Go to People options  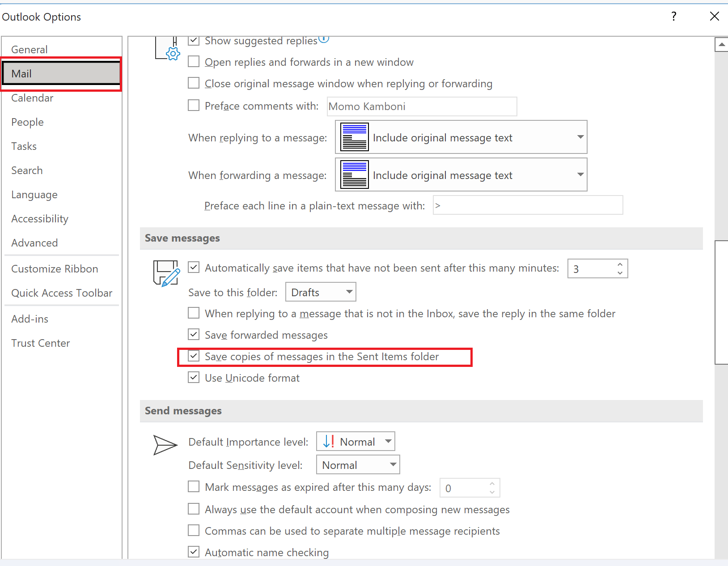click(61, 122)
